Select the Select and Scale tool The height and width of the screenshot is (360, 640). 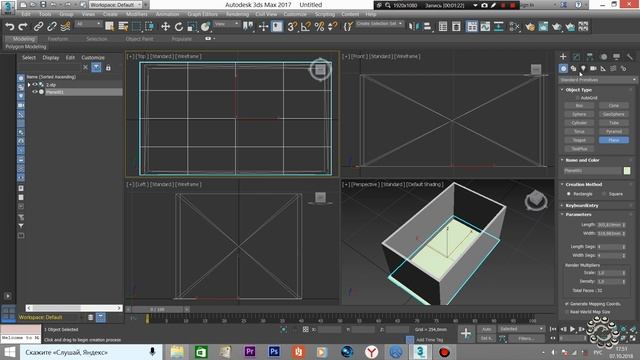tap(192, 27)
